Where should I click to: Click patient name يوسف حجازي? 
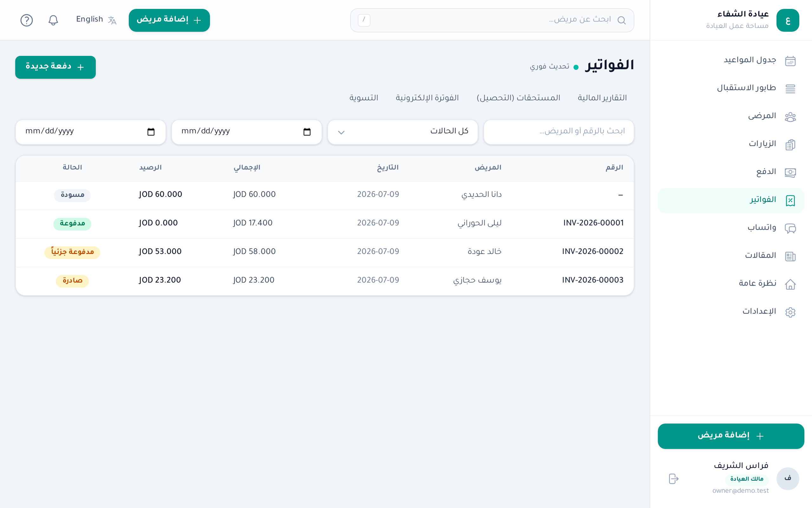coord(477,281)
